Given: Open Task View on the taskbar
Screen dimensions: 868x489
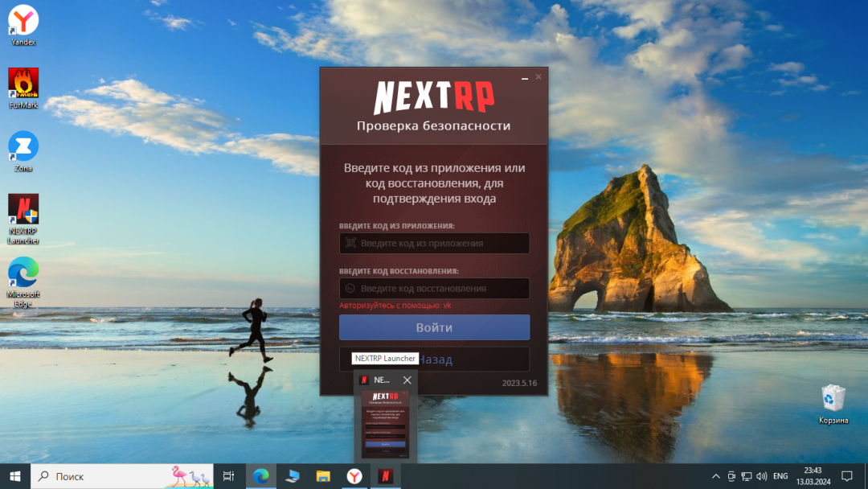Looking at the screenshot, I should 228,476.
